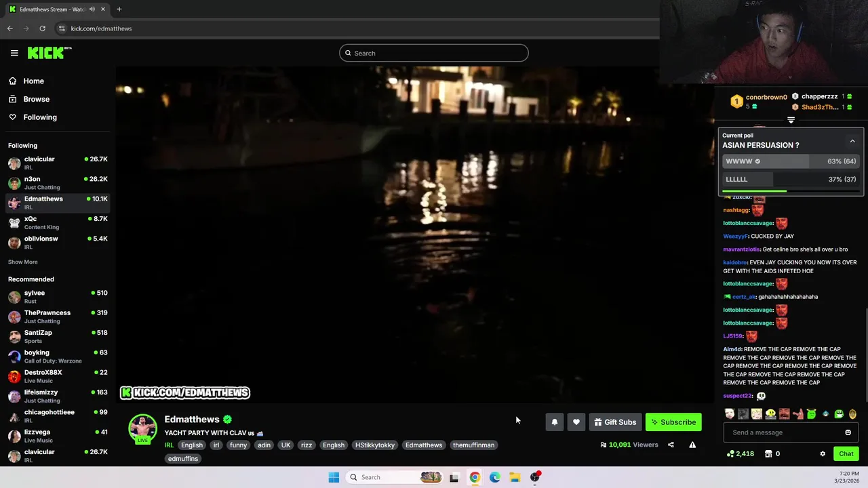Image resolution: width=868 pixels, height=488 pixels.
Task: Open sylvee recommended channel
Action: point(58,297)
